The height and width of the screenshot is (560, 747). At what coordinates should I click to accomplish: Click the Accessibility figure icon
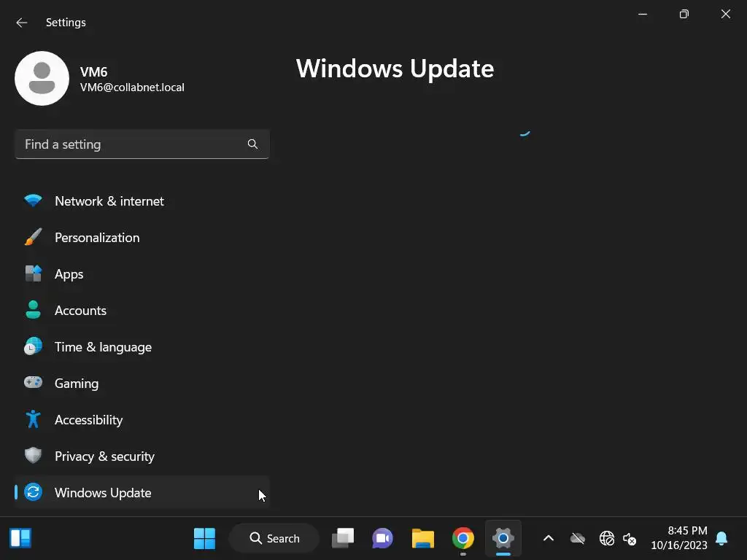click(33, 419)
